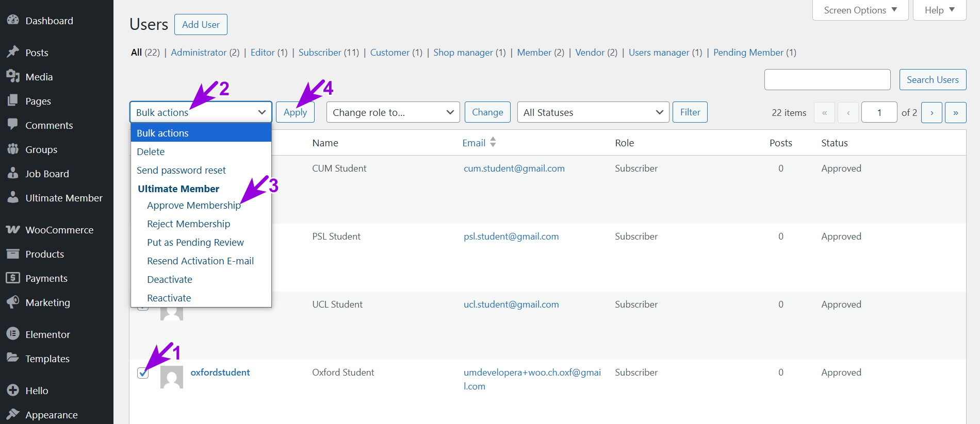
Task: Filter users by Users manager role
Action: click(659, 52)
